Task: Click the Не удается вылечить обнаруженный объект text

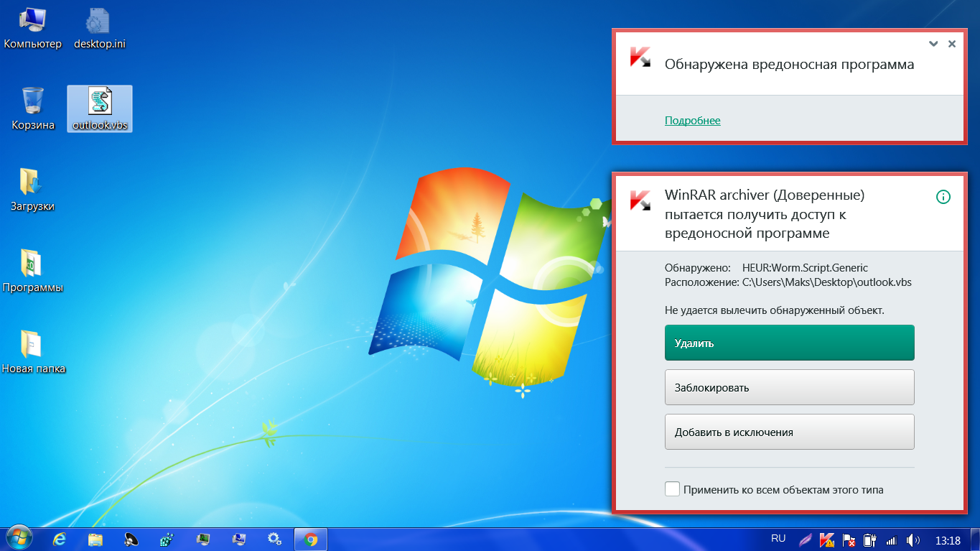Action: [775, 310]
